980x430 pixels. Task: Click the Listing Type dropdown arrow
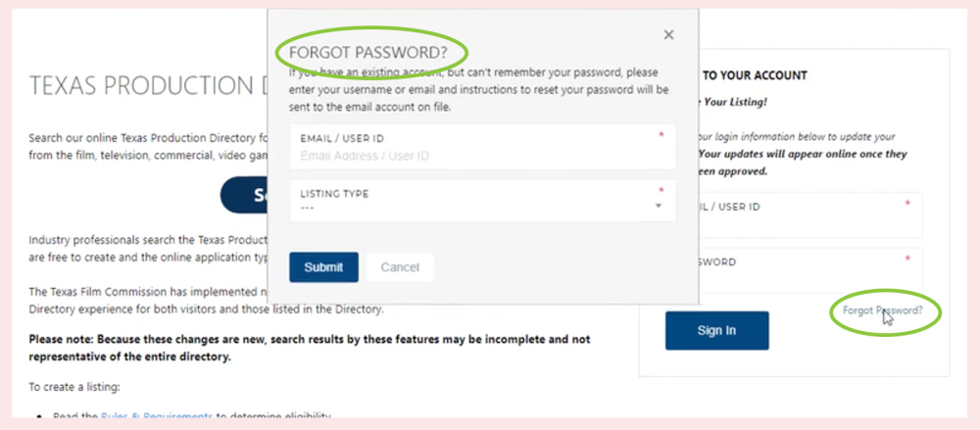point(659,206)
